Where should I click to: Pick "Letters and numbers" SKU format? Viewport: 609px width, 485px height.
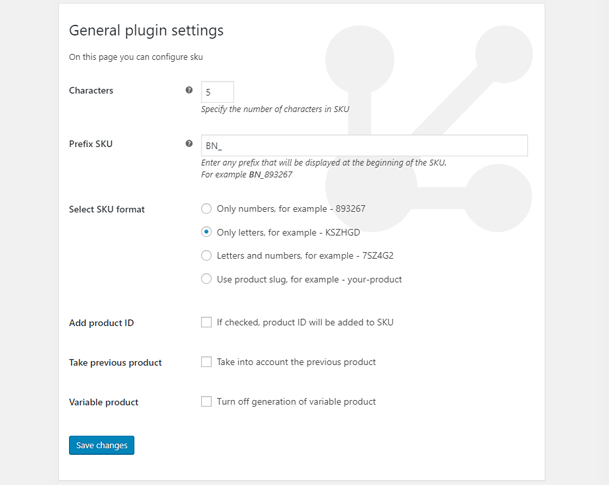(x=207, y=255)
